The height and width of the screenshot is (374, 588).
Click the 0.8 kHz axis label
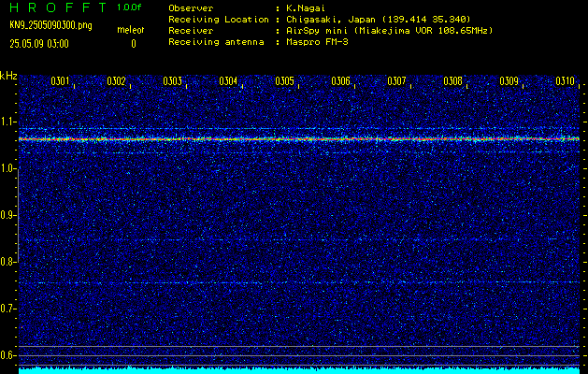7,262
